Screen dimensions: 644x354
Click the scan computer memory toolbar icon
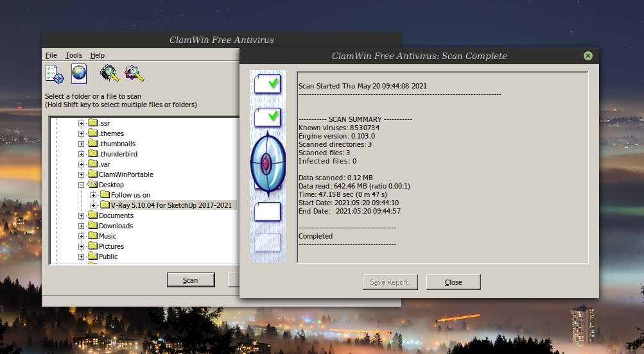pyautogui.click(x=110, y=73)
